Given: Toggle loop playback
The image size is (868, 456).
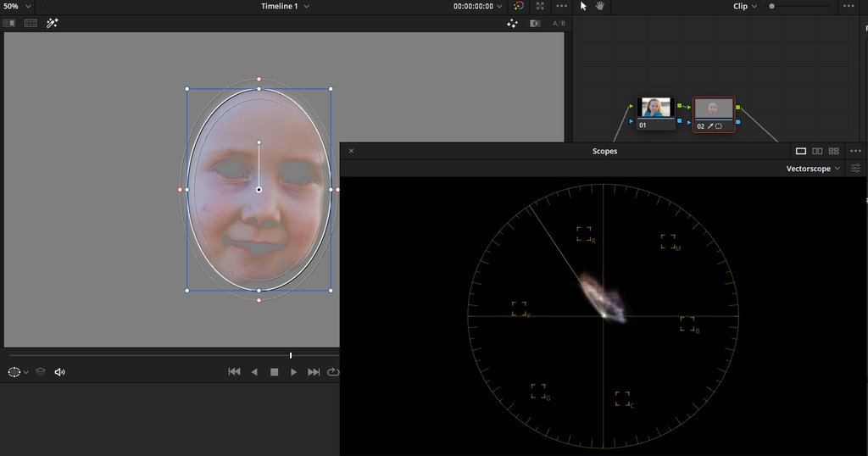Looking at the screenshot, I should [x=333, y=372].
